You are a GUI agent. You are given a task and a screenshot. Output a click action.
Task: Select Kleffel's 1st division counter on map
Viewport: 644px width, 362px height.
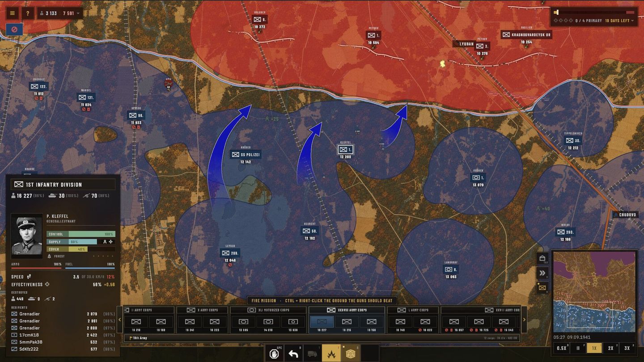click(x=345, y=150)
